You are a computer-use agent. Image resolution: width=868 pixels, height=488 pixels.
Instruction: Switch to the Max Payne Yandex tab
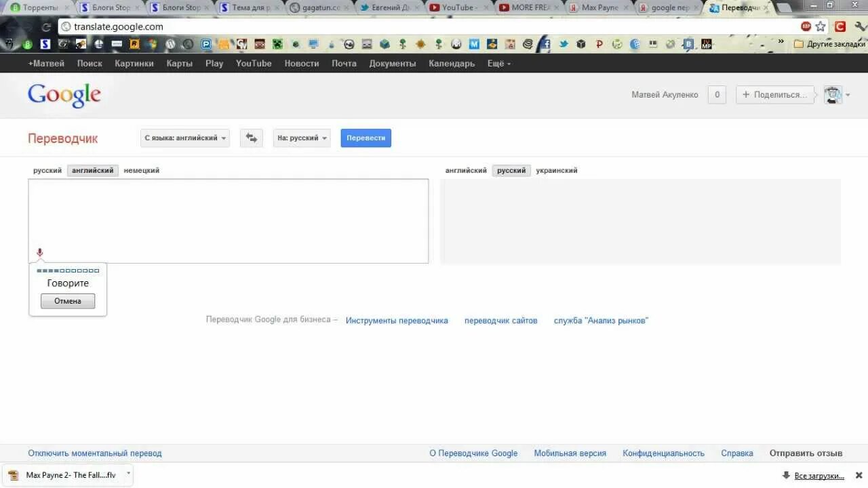pyautogui.click(x=598, y=7)
